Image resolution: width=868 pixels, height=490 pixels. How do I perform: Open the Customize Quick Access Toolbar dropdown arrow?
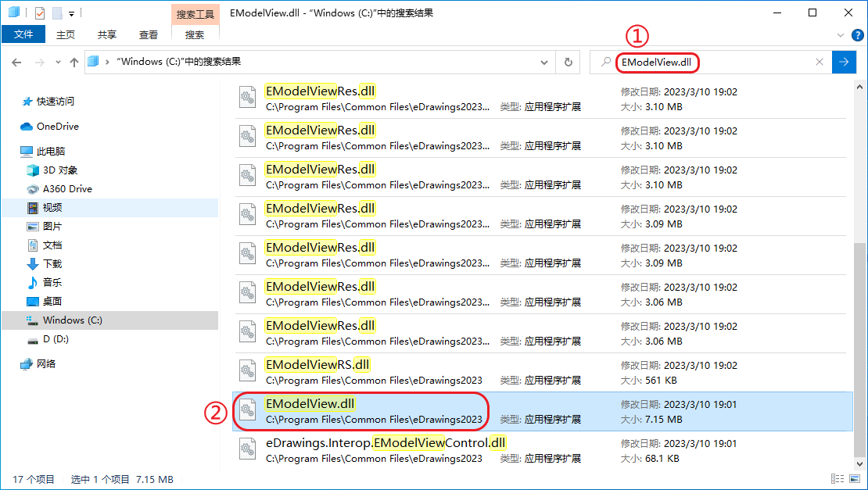[71, 13]
